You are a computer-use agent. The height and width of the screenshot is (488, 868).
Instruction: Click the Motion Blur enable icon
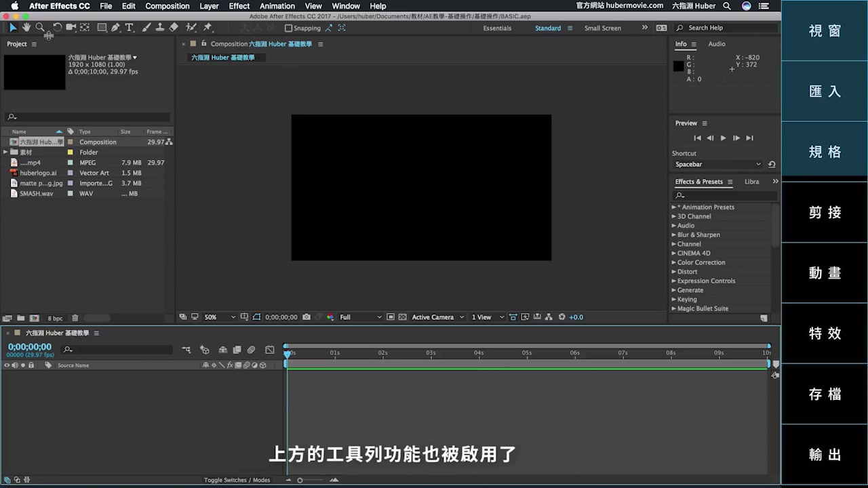pos(251,349)
